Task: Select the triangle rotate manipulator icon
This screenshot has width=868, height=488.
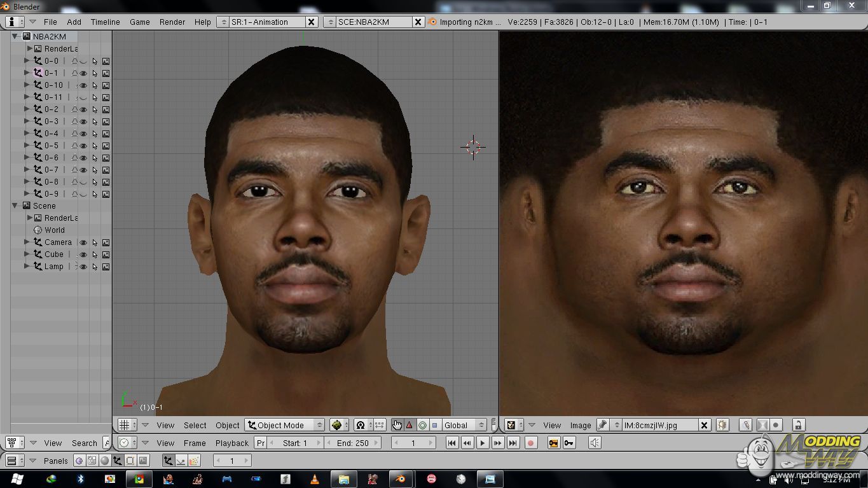Action: 410,425
